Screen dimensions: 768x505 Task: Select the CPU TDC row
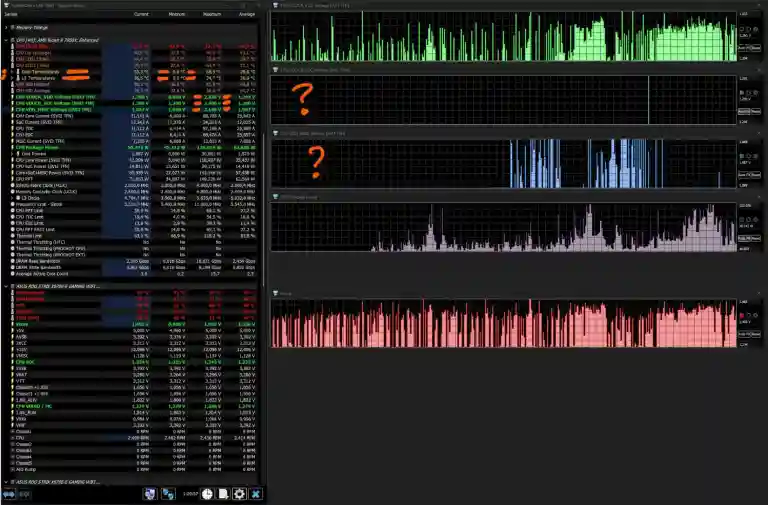pyautogui.click(x=133, y=129)
